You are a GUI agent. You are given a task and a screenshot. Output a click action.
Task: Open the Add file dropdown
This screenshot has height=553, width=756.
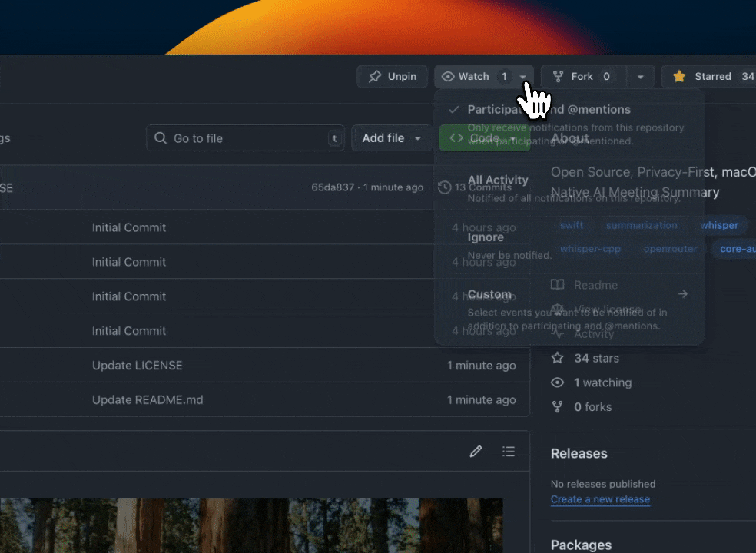click(x=391, y=138)
